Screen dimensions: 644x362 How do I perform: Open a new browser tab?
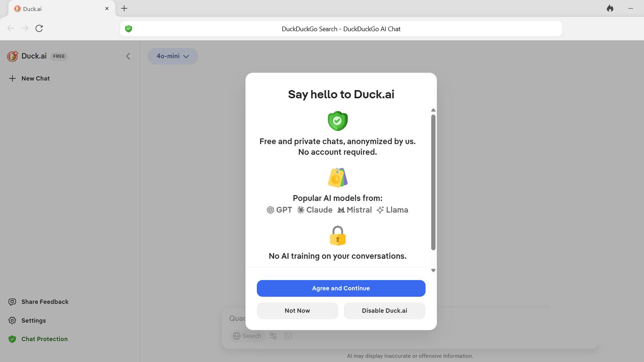point(124,8)
